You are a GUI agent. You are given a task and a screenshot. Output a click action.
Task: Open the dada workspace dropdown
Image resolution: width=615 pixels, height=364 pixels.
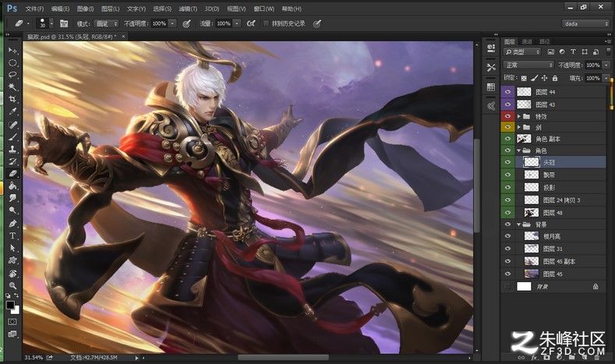(x=585, y=24)
